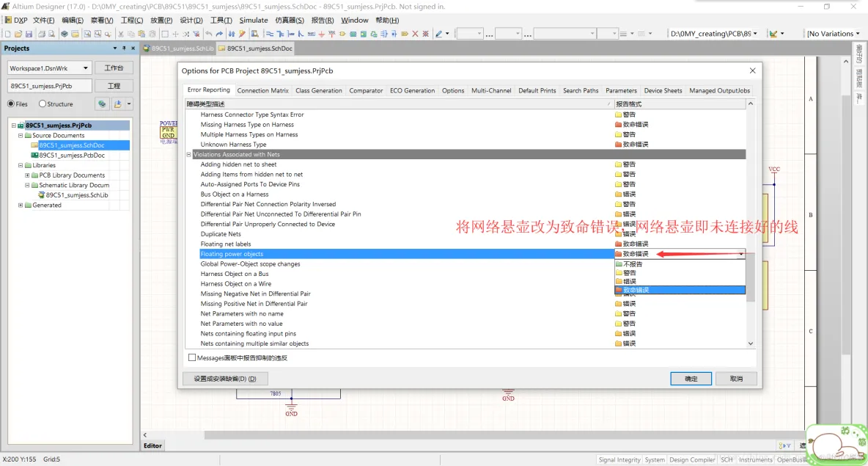868x466 pixels.
Task: Close the Projects panel
Action: 133,48
